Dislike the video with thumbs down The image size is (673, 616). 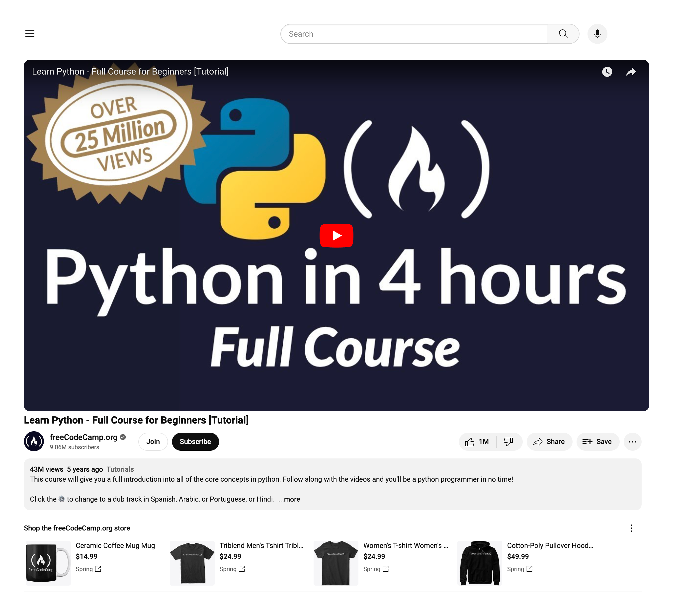508,441
